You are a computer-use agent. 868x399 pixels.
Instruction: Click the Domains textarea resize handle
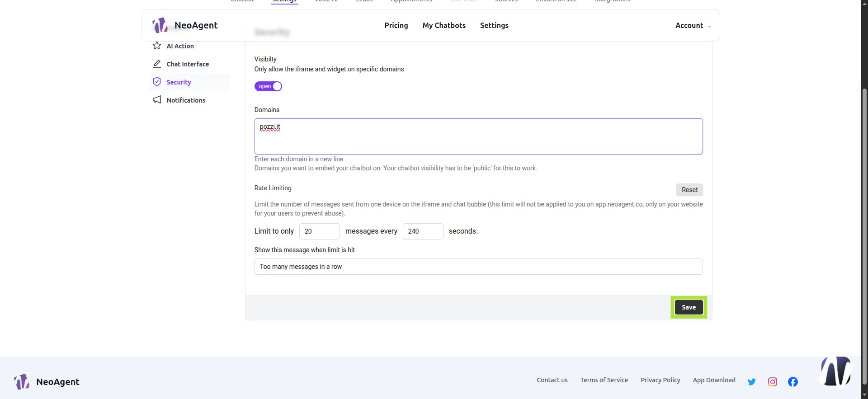(x=700, y=152)
